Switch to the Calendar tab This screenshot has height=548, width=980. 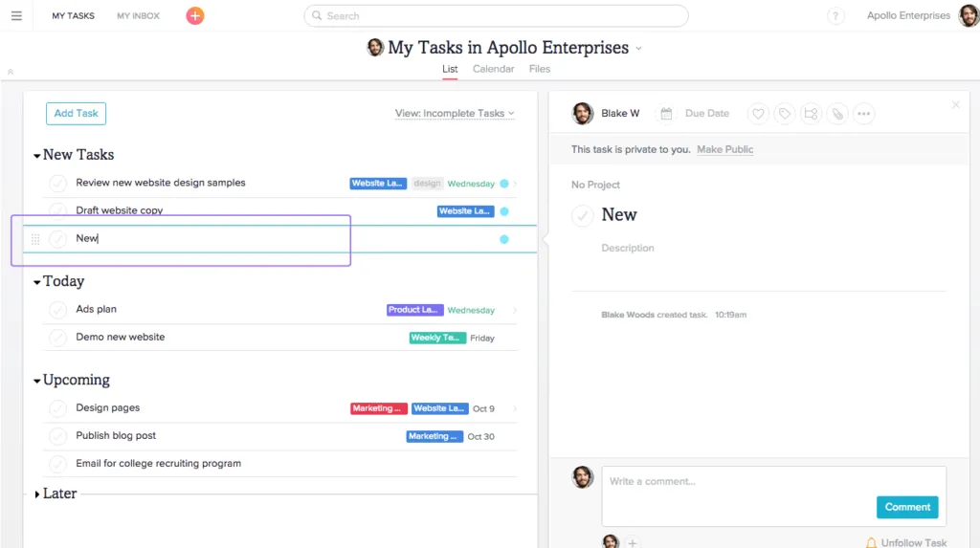point(493,69)
